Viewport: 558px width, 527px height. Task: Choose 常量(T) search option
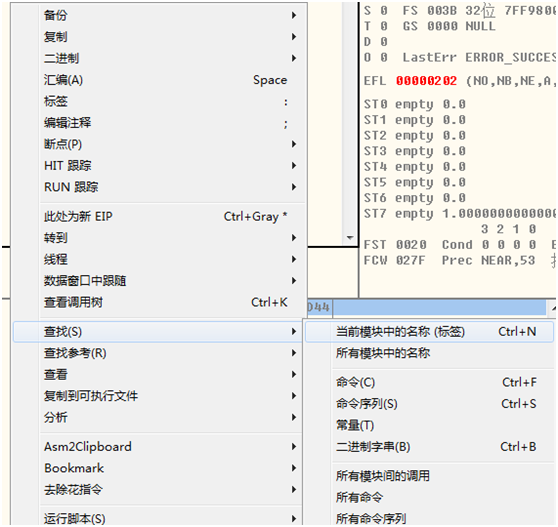point(430,425)
